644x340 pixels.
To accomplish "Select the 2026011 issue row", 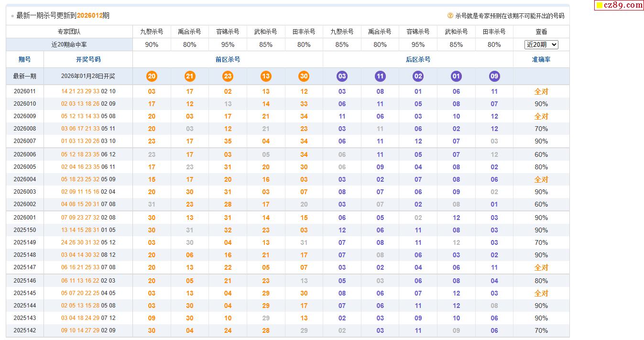I will [25, 91].
